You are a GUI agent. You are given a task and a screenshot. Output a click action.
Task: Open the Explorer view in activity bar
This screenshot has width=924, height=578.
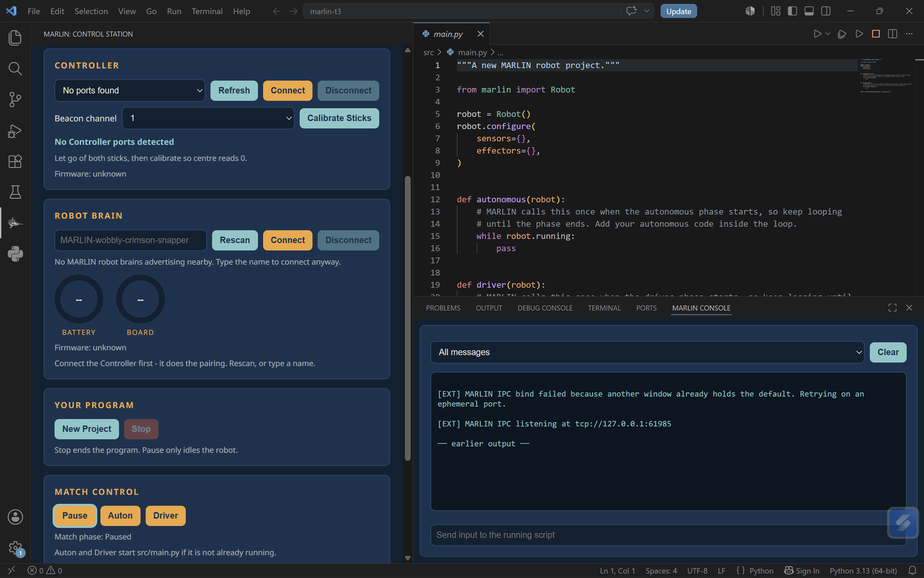point(15,38)
